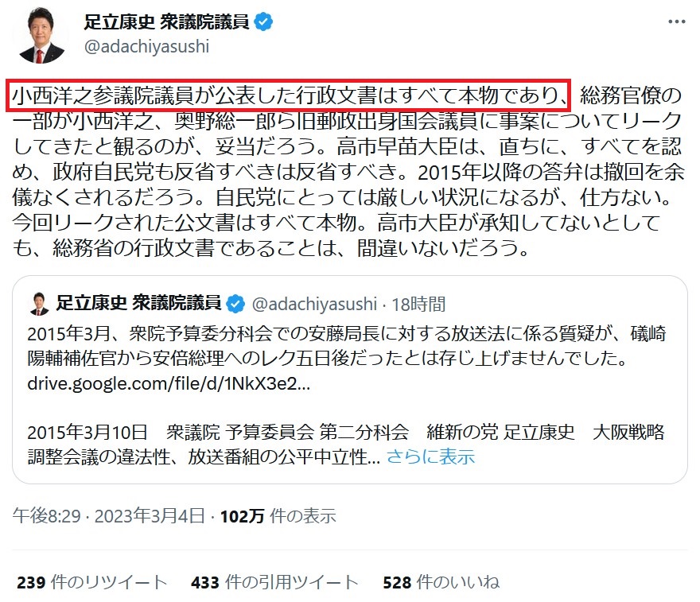
Task: Click the red-highlighted first sentence of the tweet
Action: point(289,95)
